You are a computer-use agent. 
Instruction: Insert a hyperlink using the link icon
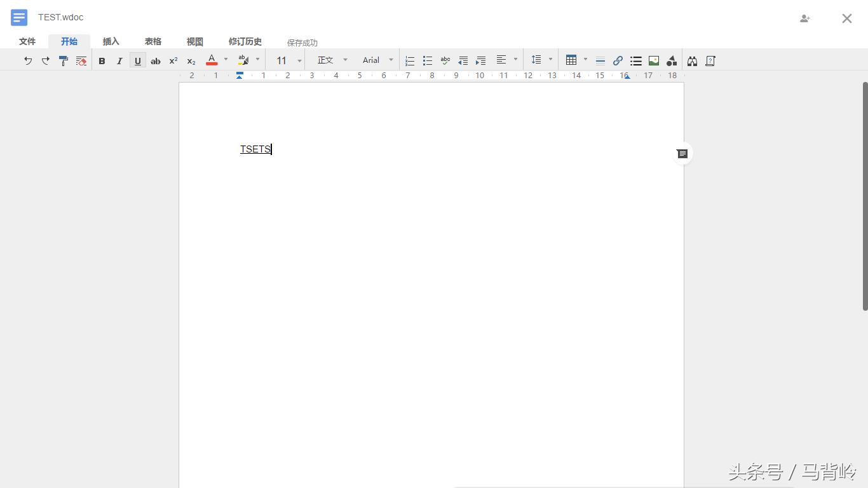coord(618,61)
